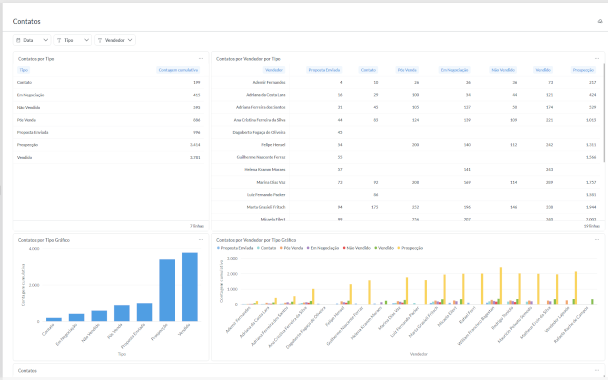Click the Pós Venda bar in Tipo chart
Viewport: 608px width, 380px height.
pyautogui.click(x=122, y=313)
